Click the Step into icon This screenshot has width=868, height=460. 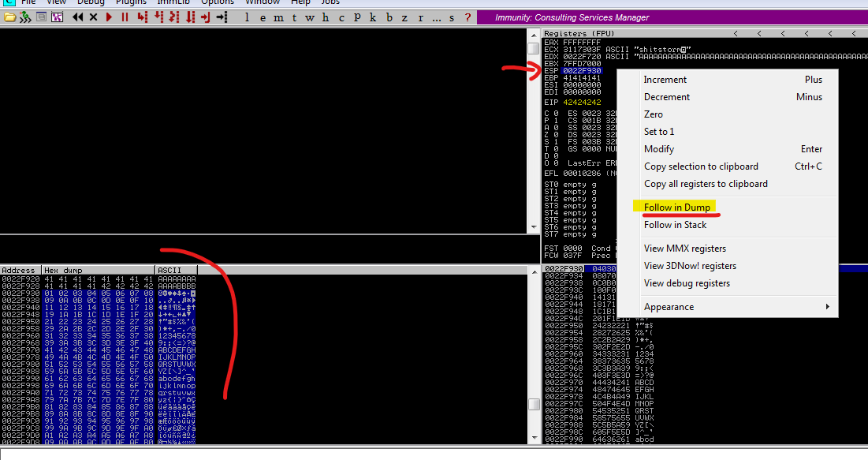click(x=143, y=17)
